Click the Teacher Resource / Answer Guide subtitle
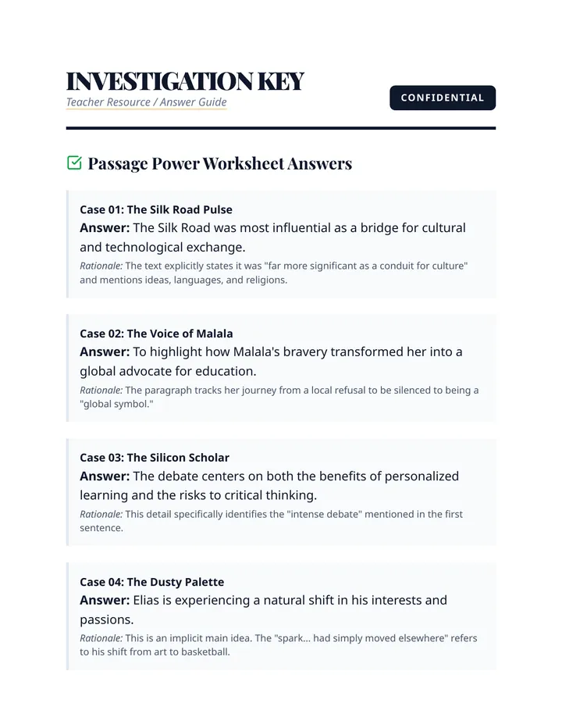This screenshot has width=562, height=728. 146,102
